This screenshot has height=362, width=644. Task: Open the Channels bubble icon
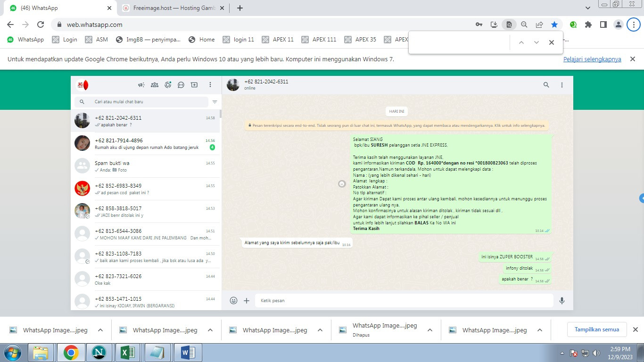[181, 85]
